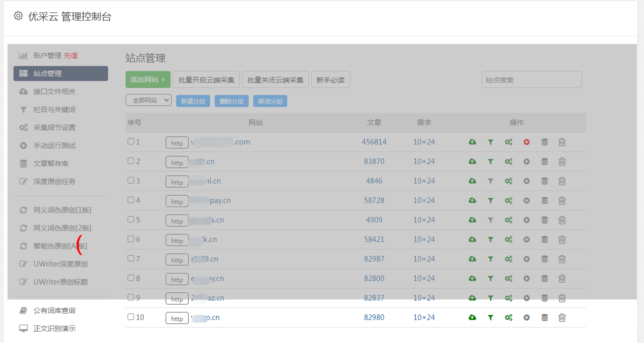Click the trash delete icon in row 3
The image size is (644, 343).
point(562,181)
